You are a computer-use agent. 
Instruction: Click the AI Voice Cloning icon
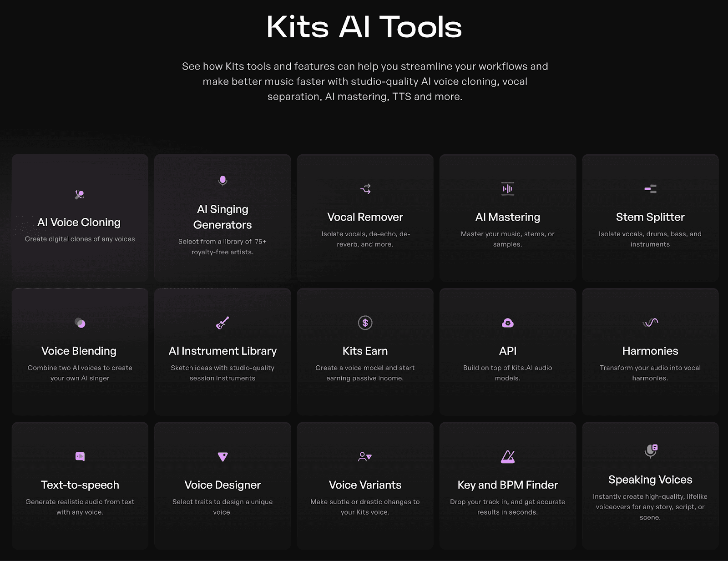(x=80, y=195)
